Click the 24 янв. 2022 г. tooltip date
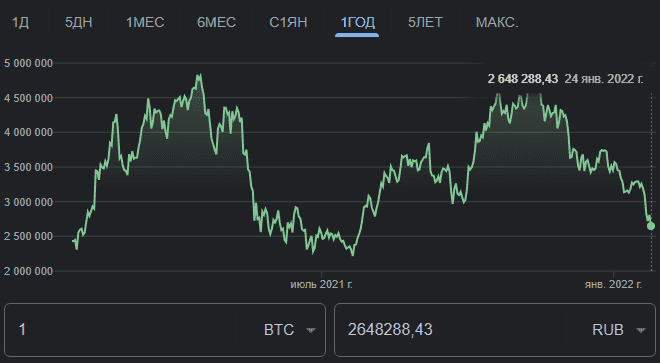Image resolution: width=660 pixels, height=363 pixels. pos(604,79)
